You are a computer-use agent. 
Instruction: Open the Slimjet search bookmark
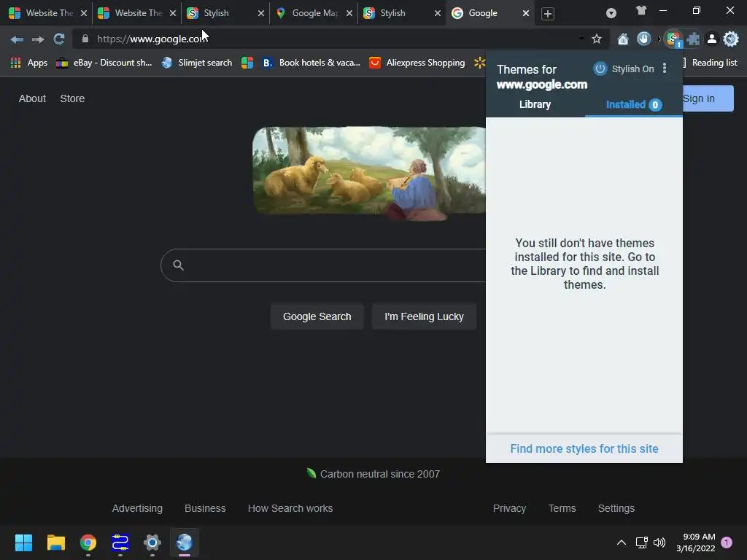197,63
